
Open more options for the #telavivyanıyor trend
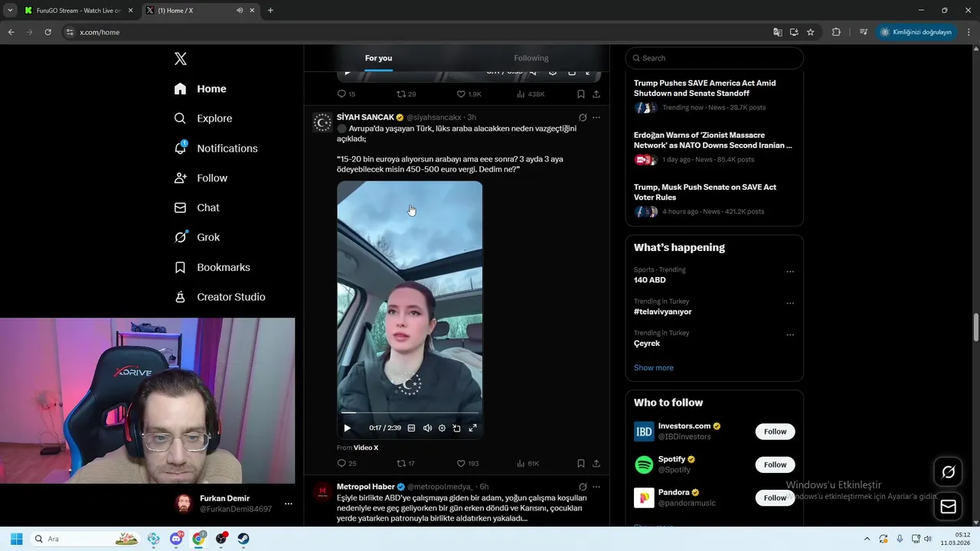click(790, 303)
